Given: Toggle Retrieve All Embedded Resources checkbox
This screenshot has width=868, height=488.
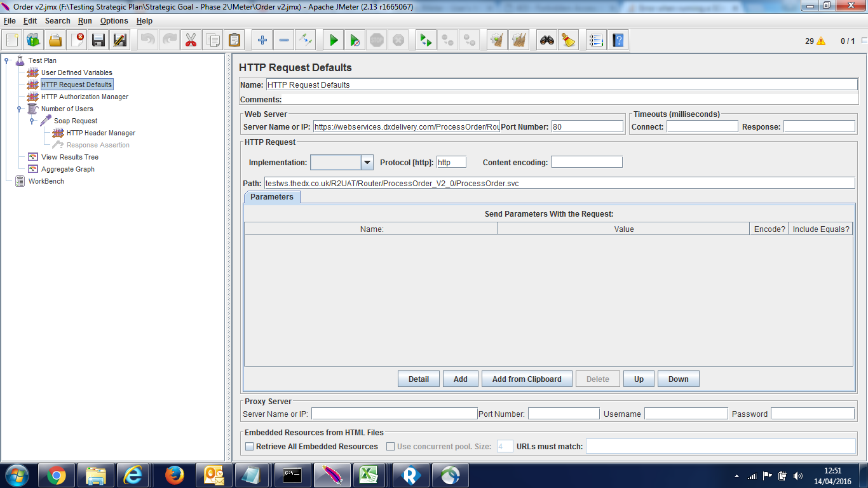Looking at the screenshot, I should 250,447.
